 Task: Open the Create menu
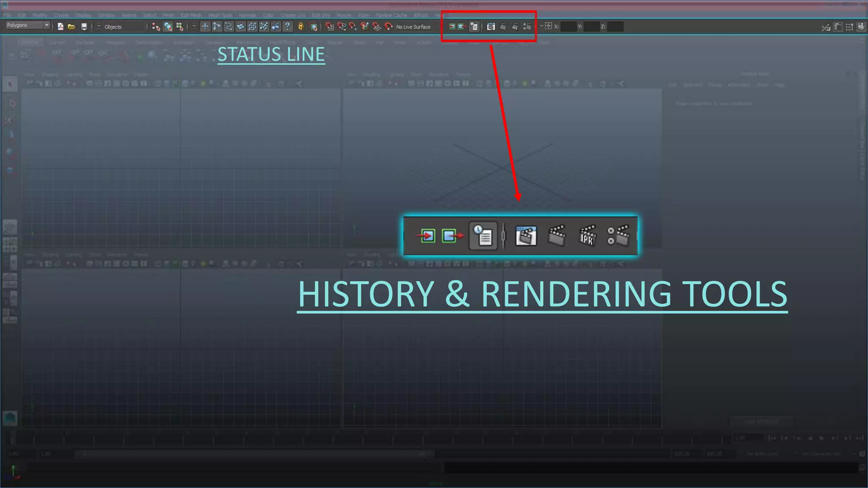pyautogui.click(x=61, y=15)
